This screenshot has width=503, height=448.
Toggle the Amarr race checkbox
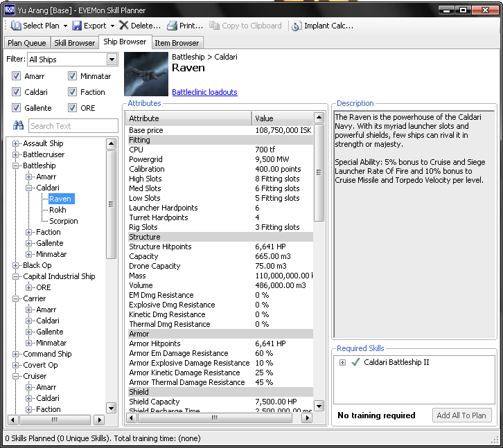pos(16,76)
